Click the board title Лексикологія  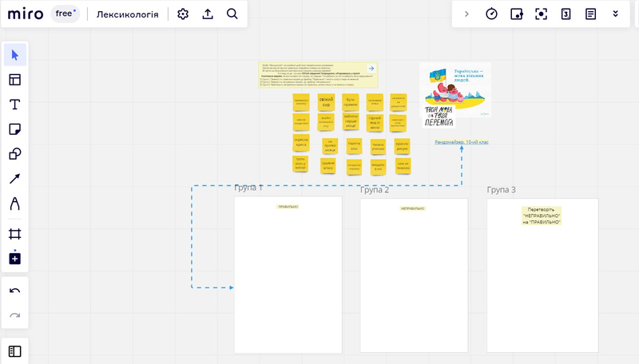point(127,14)
